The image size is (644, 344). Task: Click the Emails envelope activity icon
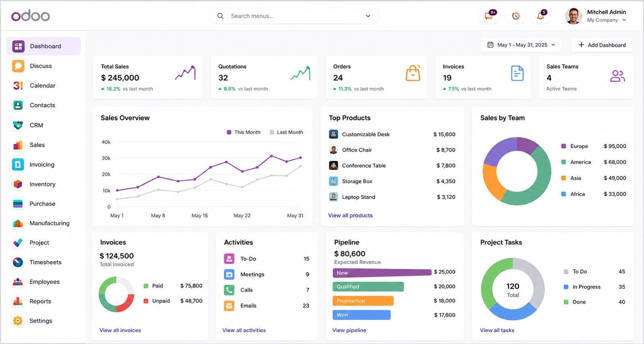tap(229, 306)
